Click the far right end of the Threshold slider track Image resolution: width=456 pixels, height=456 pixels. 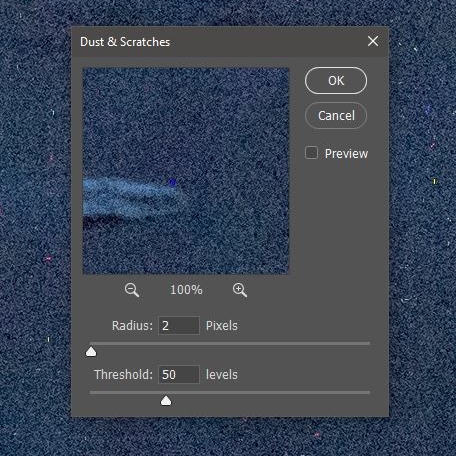[368, 392]
